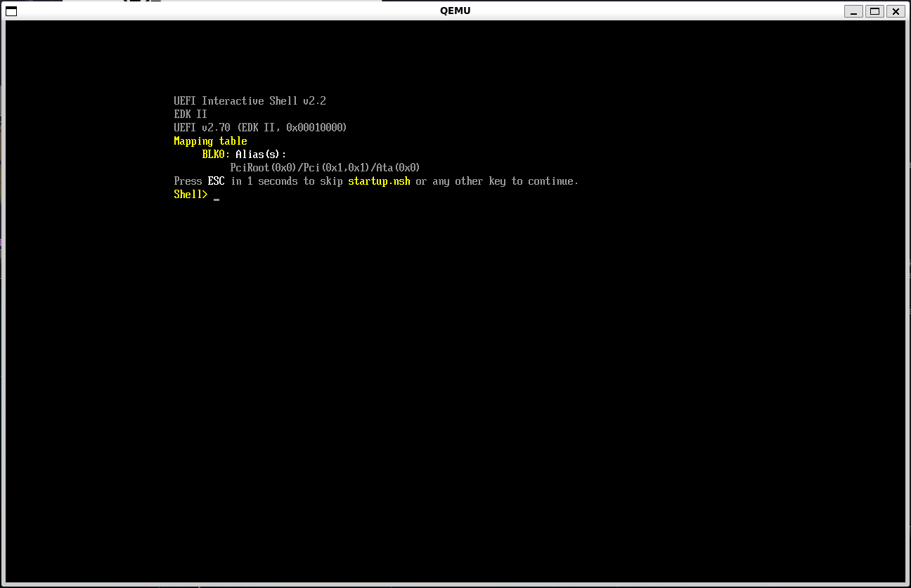Click the yellow startup.nsh filename

pyautogui.click(x=379, y=181)
